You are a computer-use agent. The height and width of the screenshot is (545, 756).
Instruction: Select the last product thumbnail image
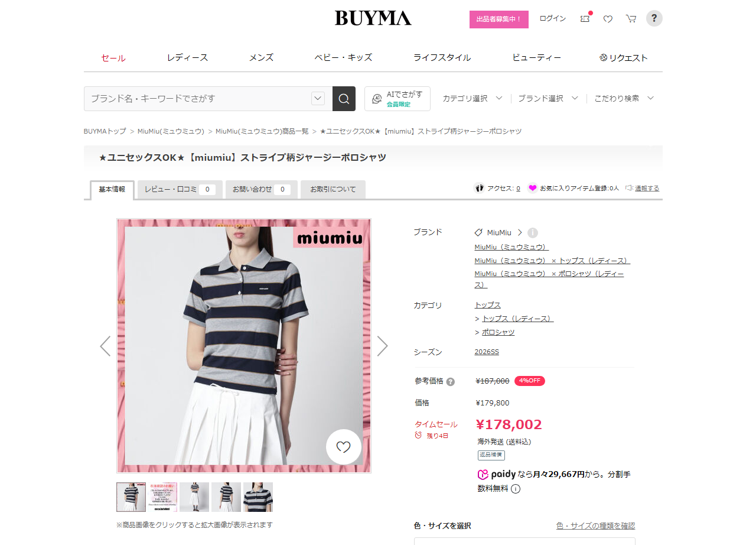point(258,497)
